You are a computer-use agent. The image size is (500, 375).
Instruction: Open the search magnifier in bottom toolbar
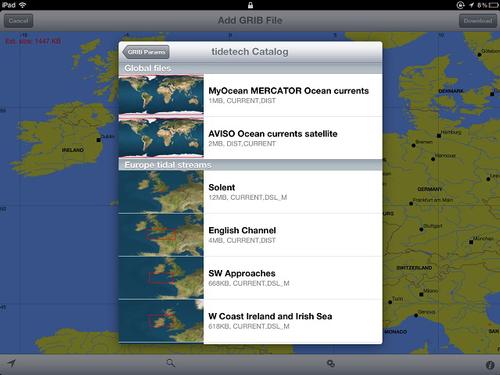tap(171, 363)
